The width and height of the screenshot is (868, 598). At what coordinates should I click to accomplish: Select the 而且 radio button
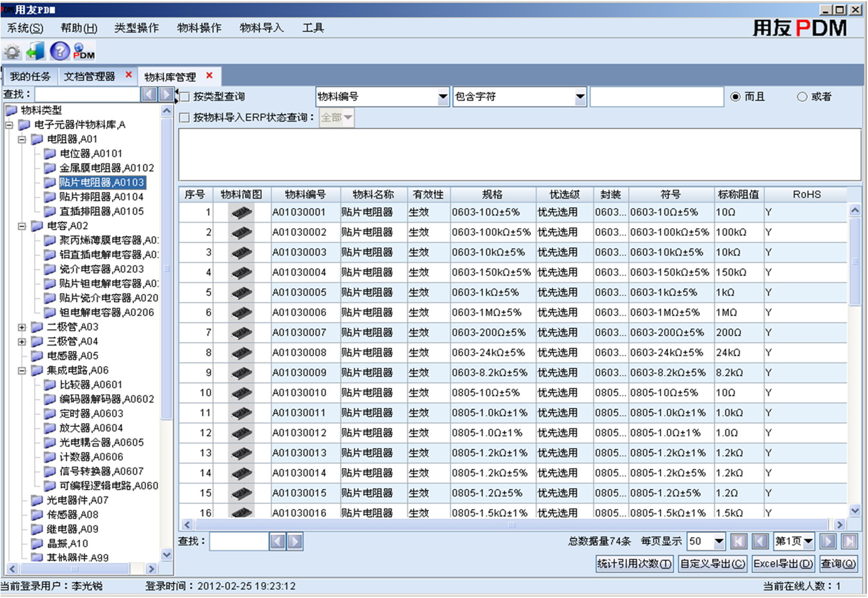click(x=736, y=97)
